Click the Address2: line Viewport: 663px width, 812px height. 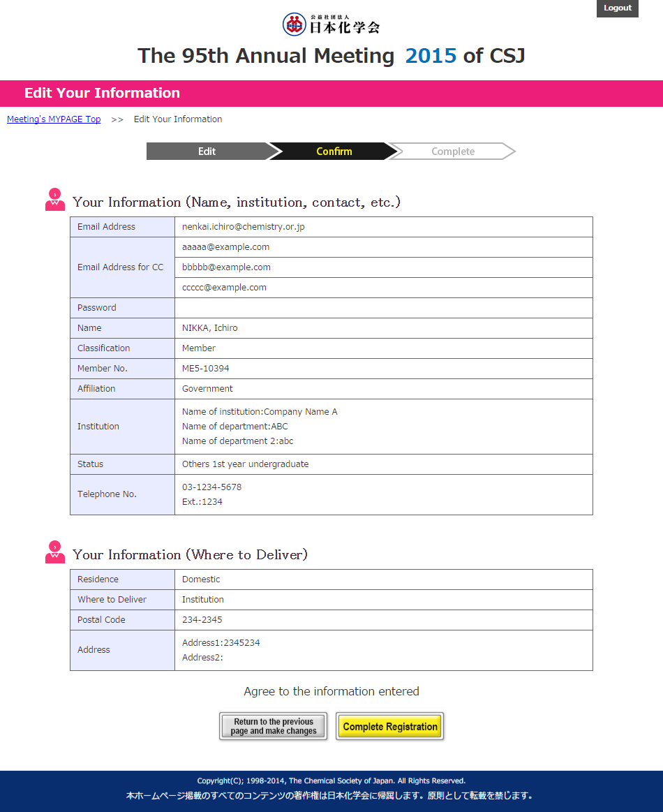click(202, 657)
